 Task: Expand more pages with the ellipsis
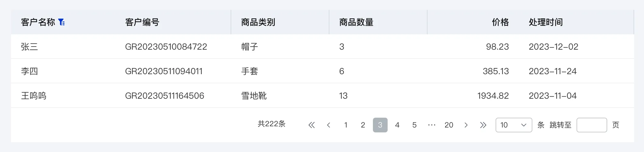point(432,125)
